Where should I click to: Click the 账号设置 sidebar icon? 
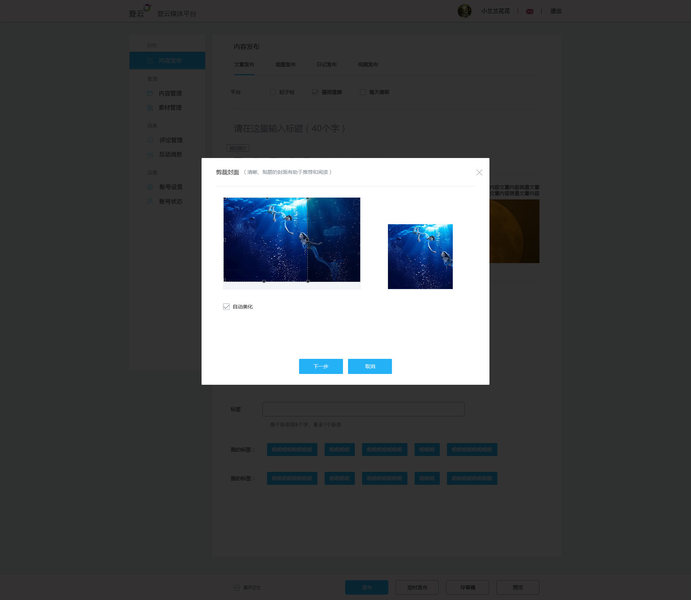pos(150,187)
